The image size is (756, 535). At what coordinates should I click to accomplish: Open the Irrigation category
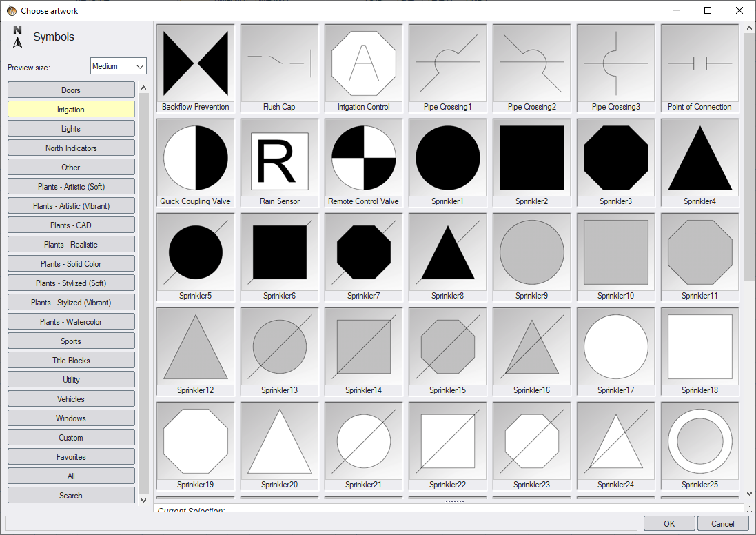pyautogui.click(x=71, y=110)
